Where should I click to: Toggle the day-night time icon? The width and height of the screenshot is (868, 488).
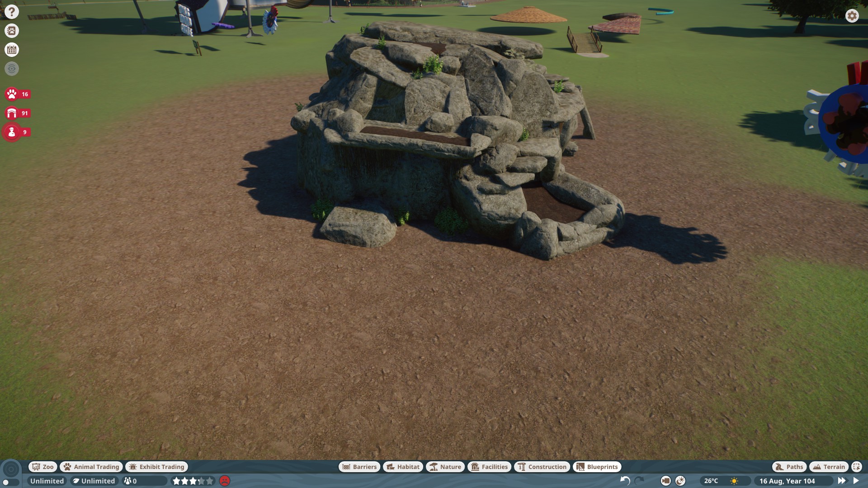click(x=680, y=481)
